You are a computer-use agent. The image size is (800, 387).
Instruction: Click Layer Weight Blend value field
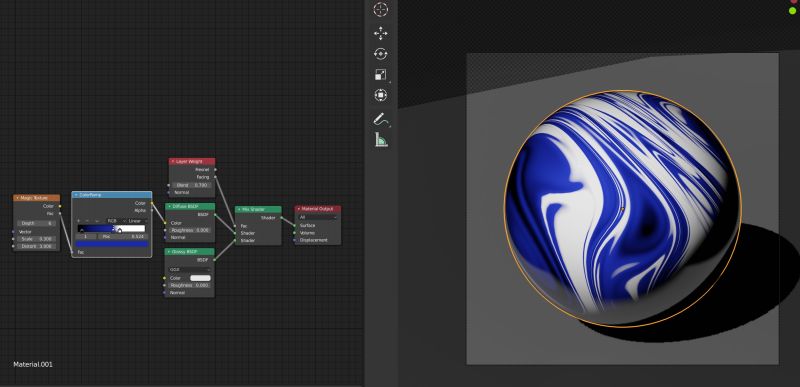click(191, 185)
